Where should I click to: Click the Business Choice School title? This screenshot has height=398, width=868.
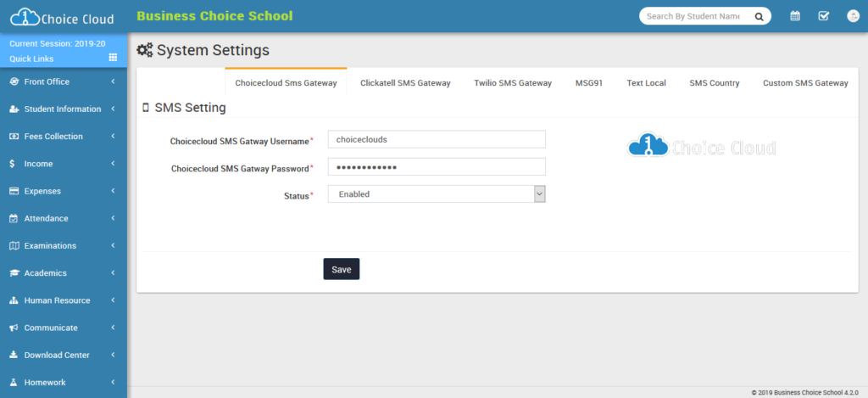[x=214, y=16]
